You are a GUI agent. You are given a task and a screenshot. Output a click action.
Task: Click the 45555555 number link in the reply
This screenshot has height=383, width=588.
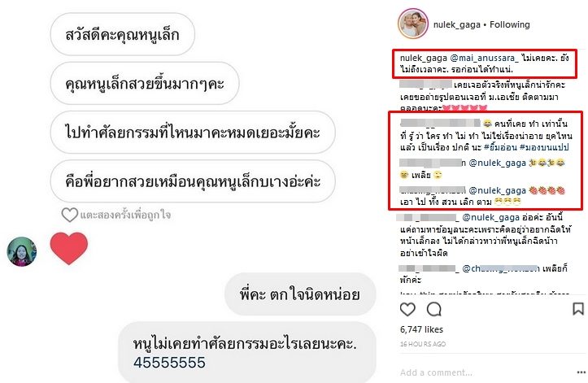point(169,363)
